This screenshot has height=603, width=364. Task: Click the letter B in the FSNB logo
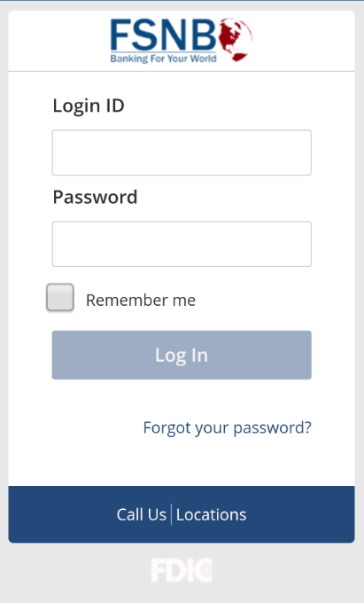click(x=203, y=35)
